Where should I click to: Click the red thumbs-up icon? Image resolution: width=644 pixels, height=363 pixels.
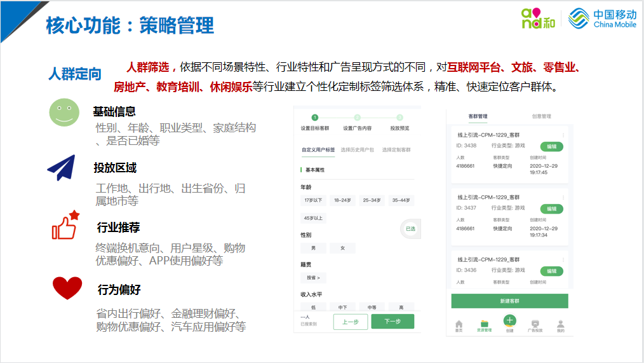pos(65,225)
